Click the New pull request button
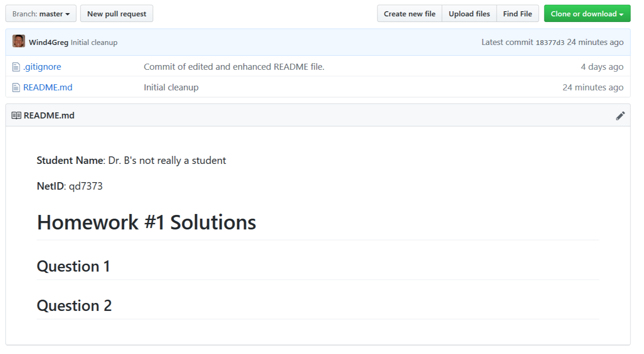 pyautogui.click(x=116, y=14)
